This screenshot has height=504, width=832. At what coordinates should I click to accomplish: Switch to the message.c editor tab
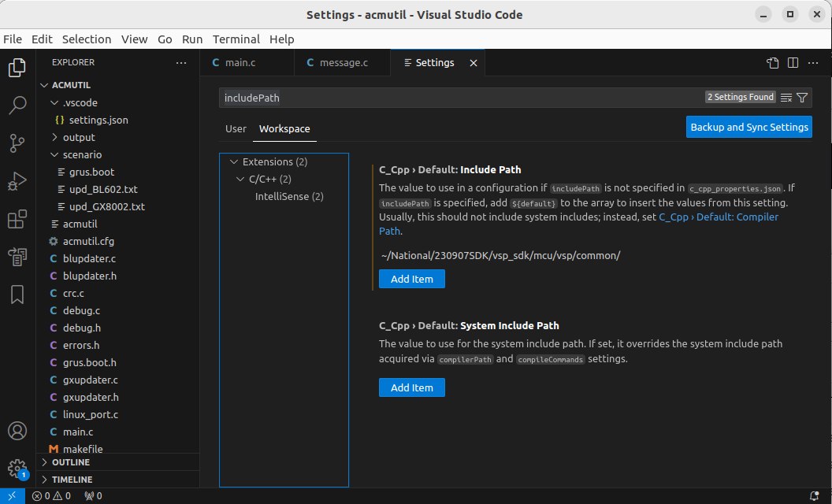(342, 62)
